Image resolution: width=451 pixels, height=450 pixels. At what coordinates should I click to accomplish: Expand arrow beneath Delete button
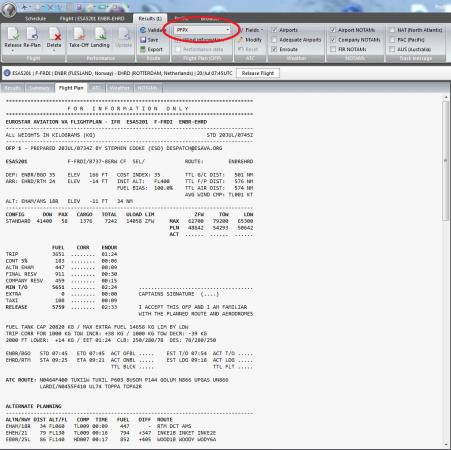coord(54,51)
